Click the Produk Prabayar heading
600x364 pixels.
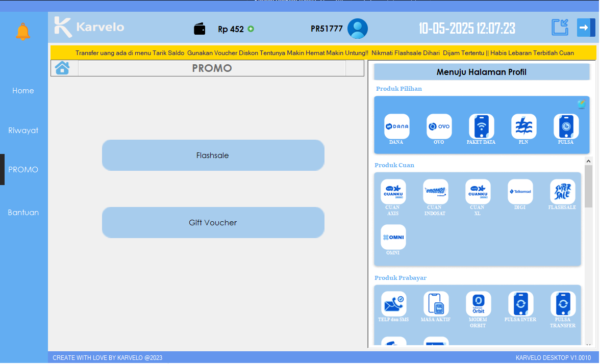(x=400, y=278)
